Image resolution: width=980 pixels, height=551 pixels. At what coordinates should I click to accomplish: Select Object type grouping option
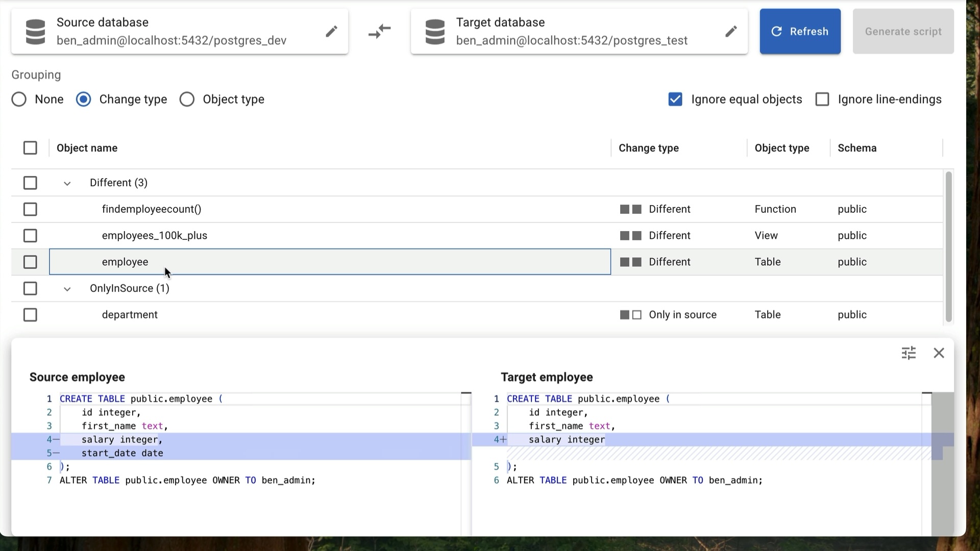click(x=187, y=99)
